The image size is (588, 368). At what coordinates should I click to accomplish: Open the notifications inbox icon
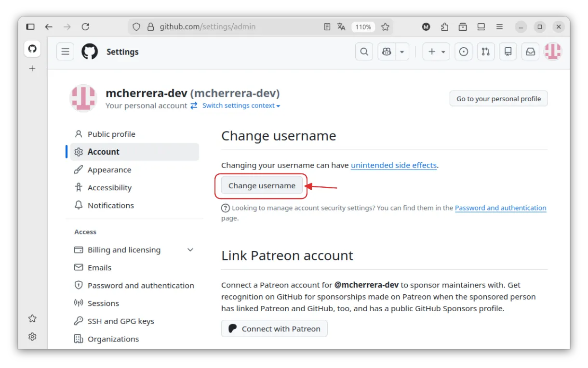530,52
